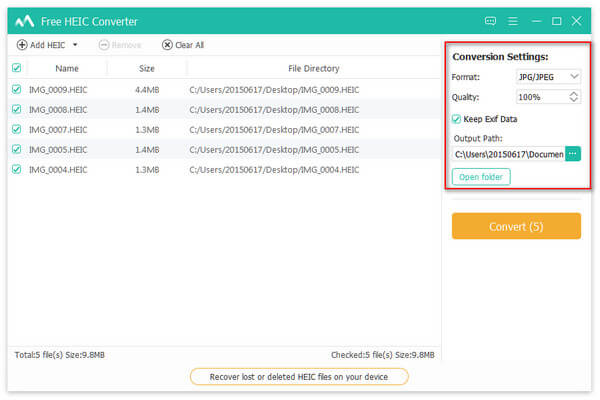Click Clear All to empty list
The height and width of the screenshot is (400, 600).
point(183,45)
